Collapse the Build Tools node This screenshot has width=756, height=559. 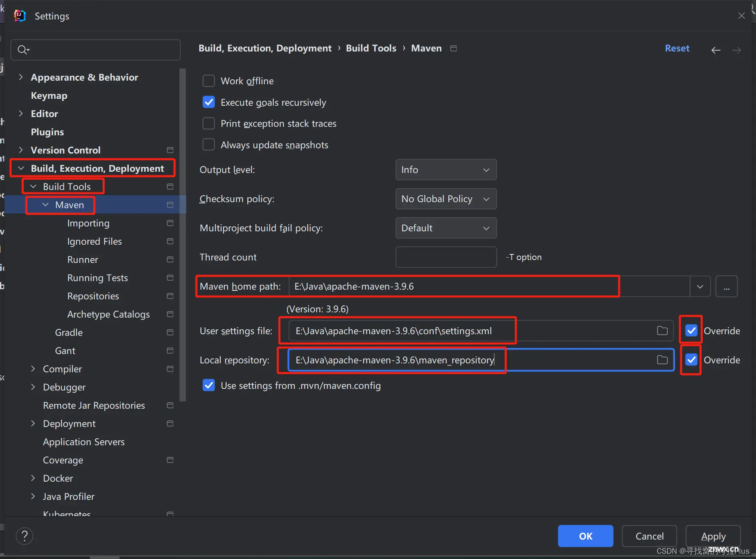click(x=33, y=186)
